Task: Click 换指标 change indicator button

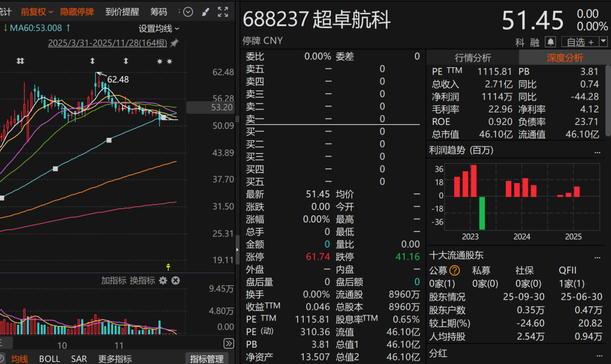Action: 142,280
